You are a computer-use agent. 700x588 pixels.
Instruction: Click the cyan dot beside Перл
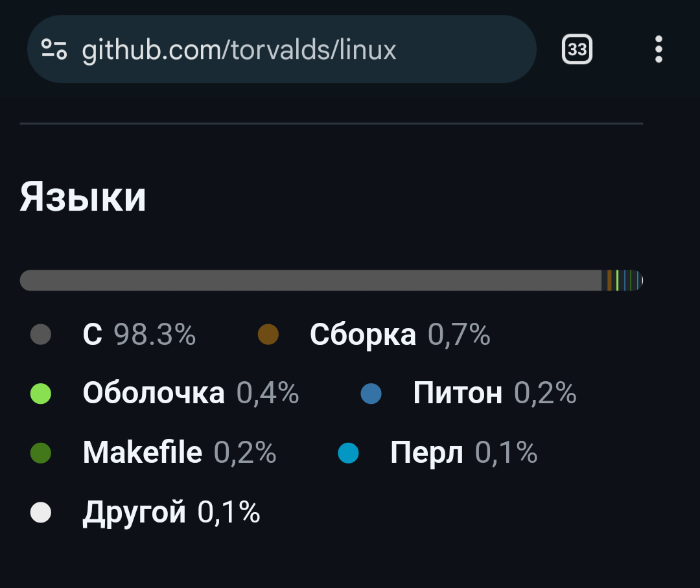[x=348, y=453]
